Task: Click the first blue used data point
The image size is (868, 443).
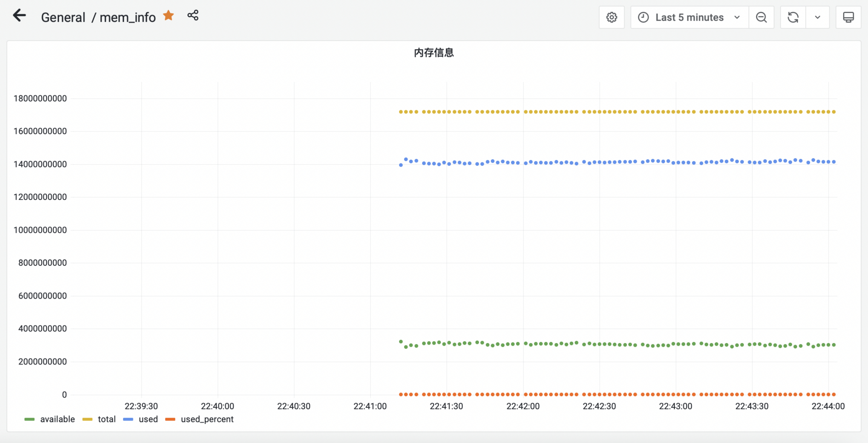Action: point(401,165)
